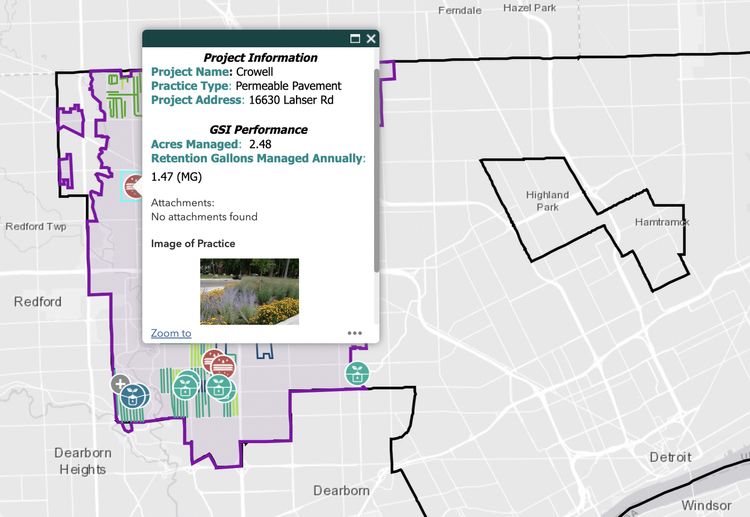Click the Dearborn Heights map label
This screenshot has width=750, height=517.
[x=83, y=461]
